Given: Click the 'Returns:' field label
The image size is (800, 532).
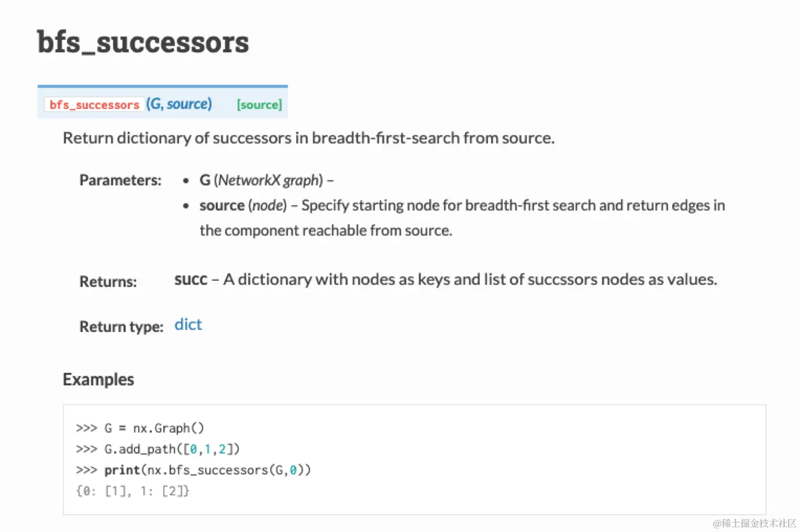Looking at the screenshot, I should coord(108,282).
